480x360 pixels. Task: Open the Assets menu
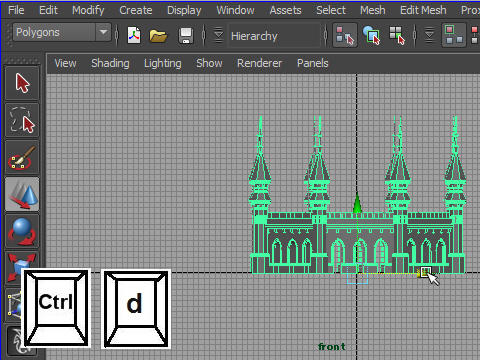[x=285, y=10]
